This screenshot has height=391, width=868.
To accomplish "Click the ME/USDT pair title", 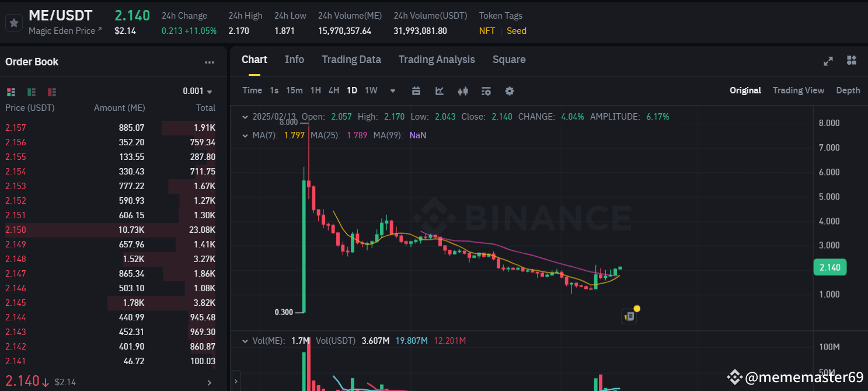I will click(60, 16).
